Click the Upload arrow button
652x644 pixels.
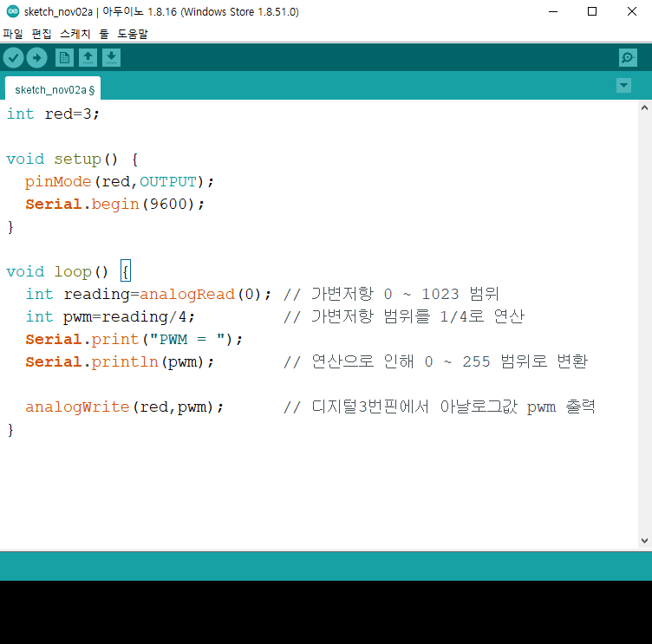[37, 58]
